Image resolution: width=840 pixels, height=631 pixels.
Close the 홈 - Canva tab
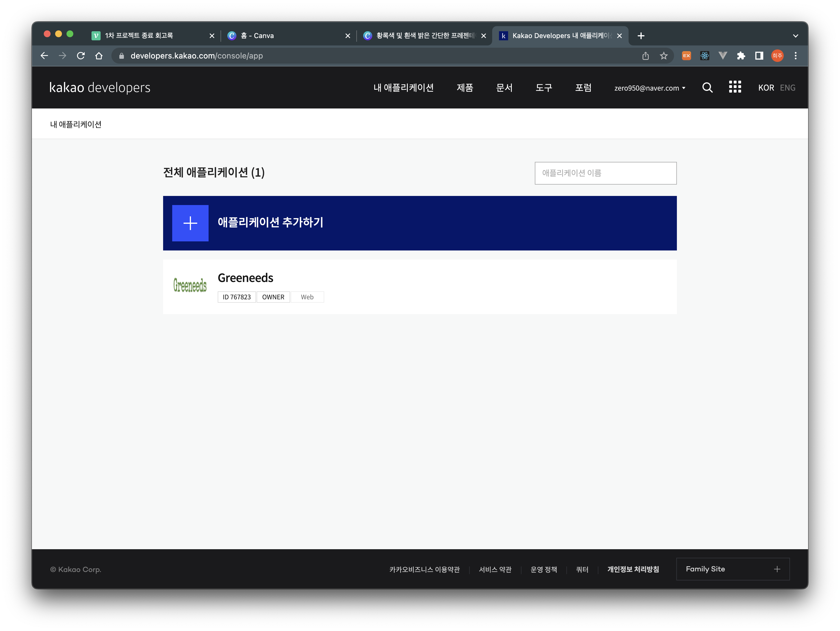[x=348, y=36]
